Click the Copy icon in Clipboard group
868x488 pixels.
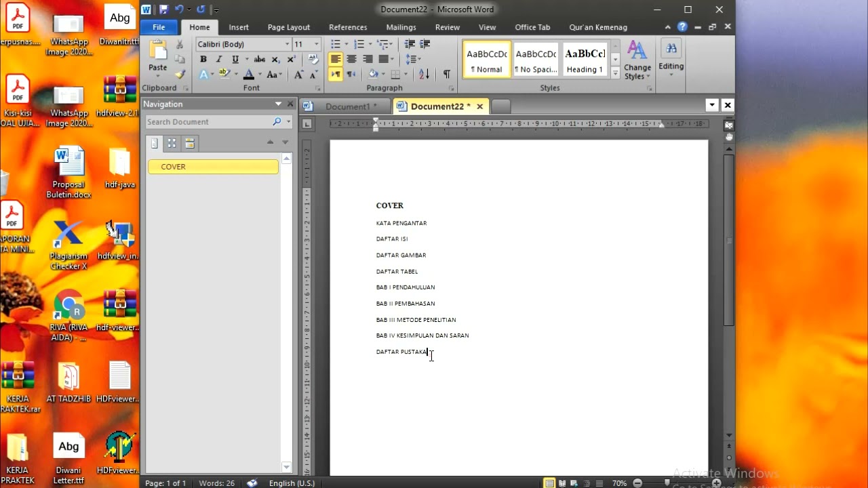point(180,60)
